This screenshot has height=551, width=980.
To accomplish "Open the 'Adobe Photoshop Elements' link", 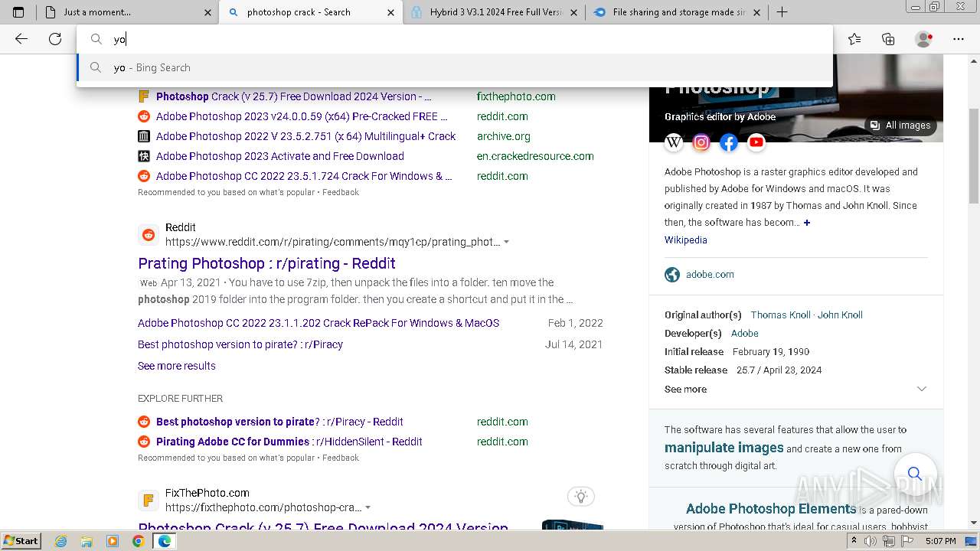I will click(x=771, y=509).
